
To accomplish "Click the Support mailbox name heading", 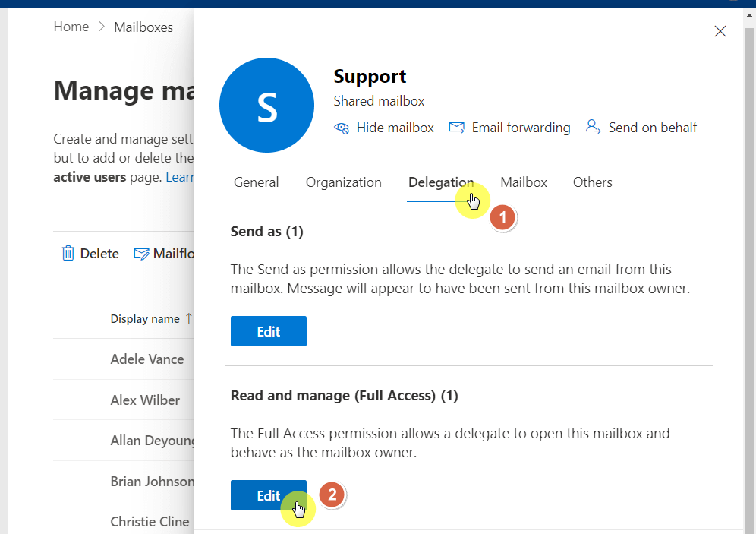I will 370,77.
